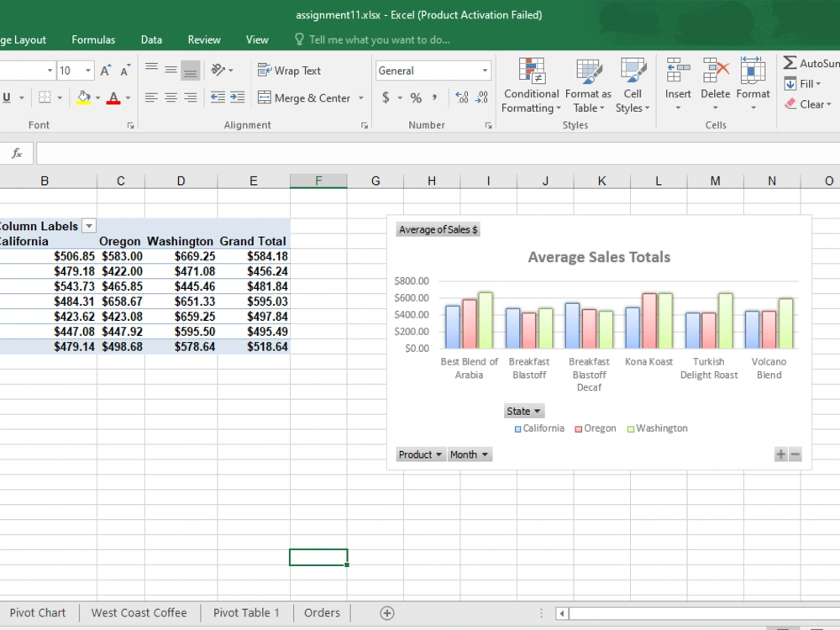Toggle the Underline formatting
The image size is (840, 630).
[8, 97]
